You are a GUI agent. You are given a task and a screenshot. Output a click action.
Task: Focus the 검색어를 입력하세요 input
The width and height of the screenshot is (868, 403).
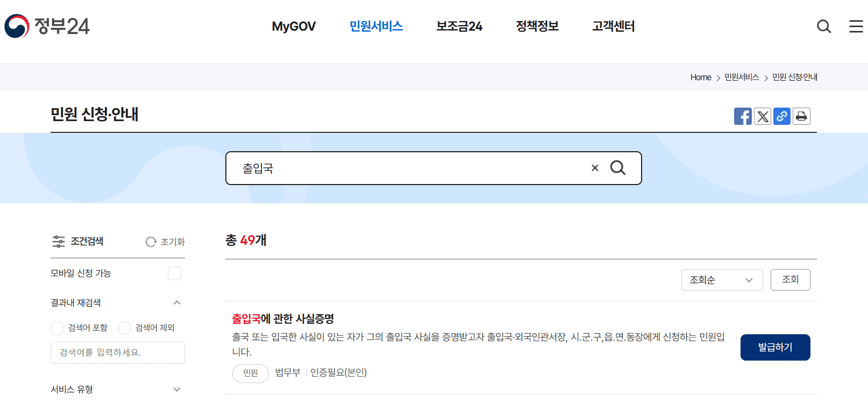coord(118,353)
